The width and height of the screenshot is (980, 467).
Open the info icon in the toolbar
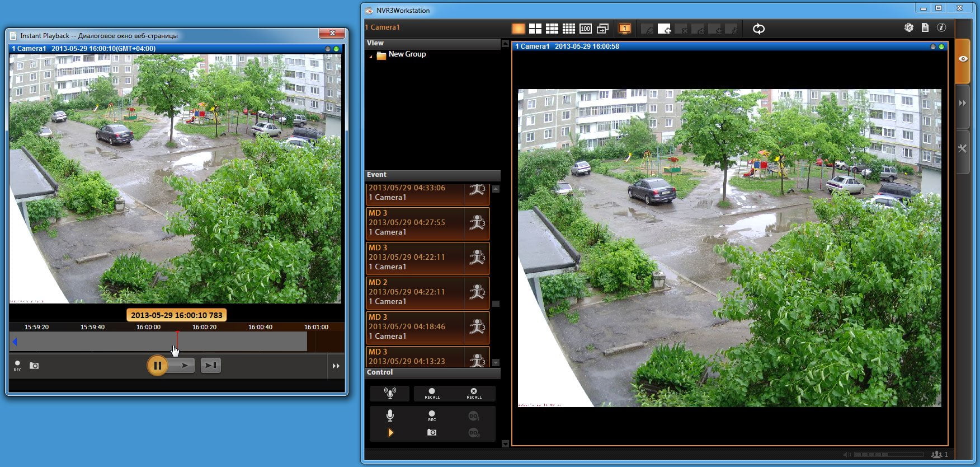[x=941, y=27]
